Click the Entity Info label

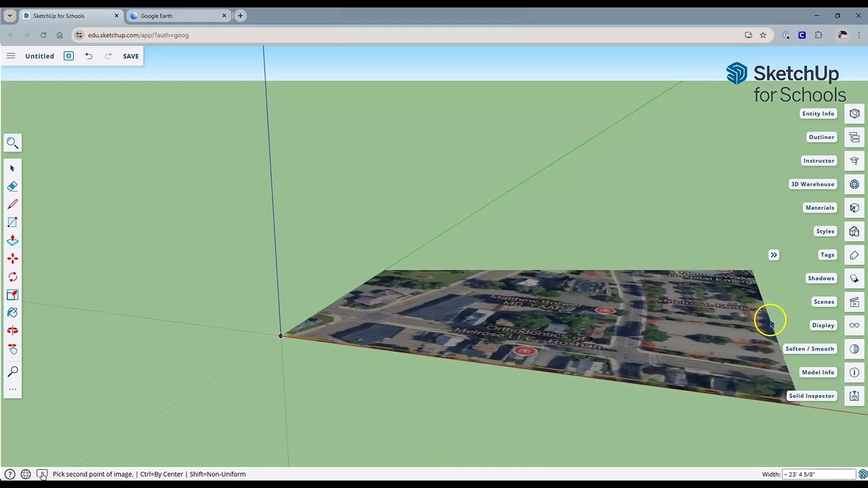pos(818,114)
